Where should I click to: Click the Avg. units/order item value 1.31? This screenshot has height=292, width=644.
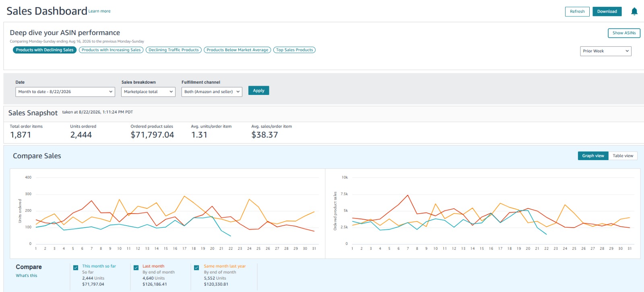[x=199, y=135]
